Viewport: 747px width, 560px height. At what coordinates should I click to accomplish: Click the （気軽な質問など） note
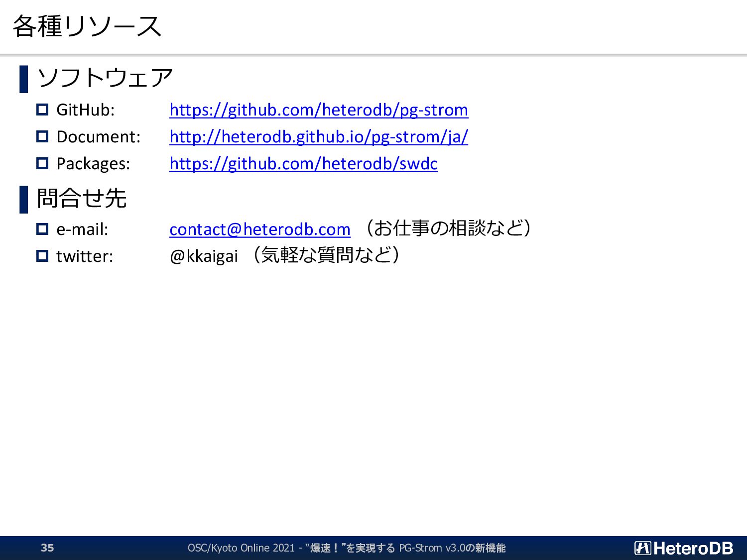click(x=326, y=255)
